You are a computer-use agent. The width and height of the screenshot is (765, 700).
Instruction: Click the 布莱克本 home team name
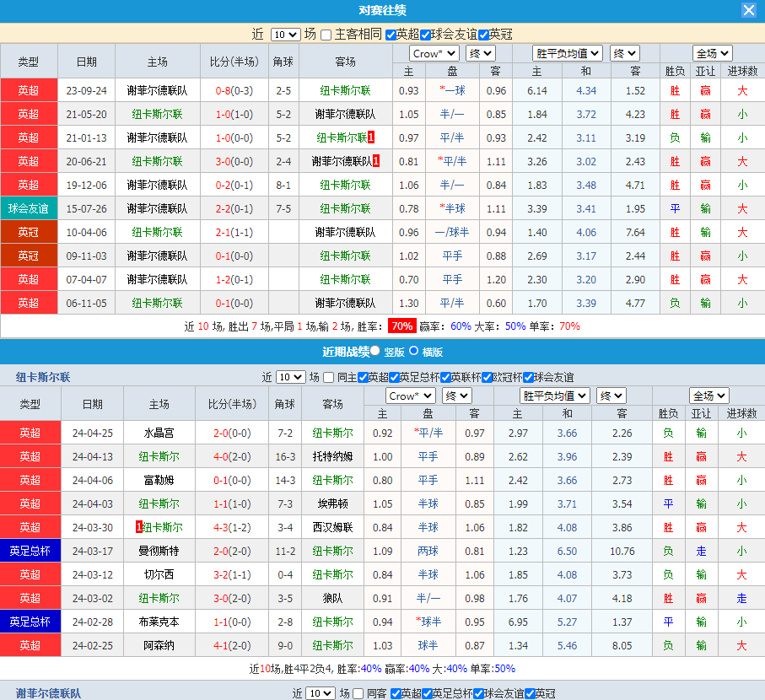click(159, 622)
